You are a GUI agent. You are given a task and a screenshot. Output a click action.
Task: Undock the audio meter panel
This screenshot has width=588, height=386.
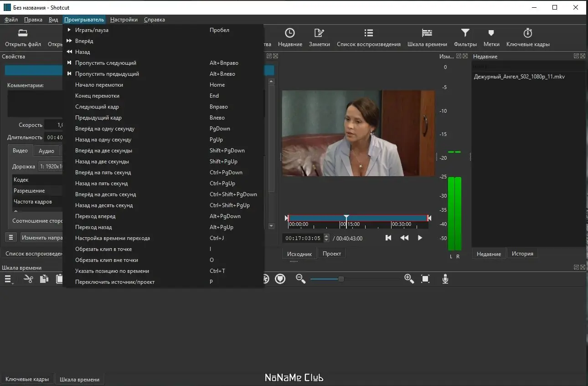pos(459,56)
